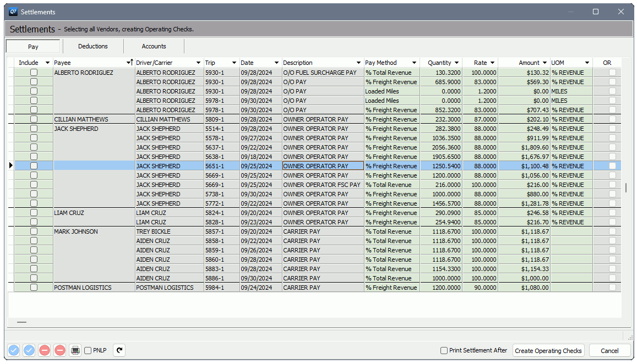Click the first blue checkmark select icon
Screen dimensions: 637x364
coord(13,350)
